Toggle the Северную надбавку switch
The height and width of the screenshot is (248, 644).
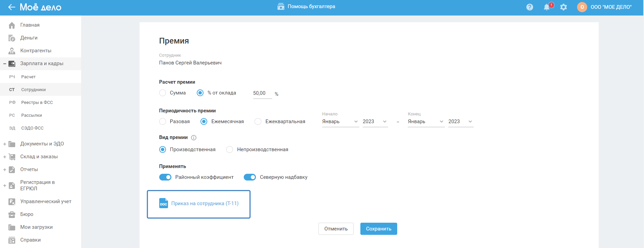coord(250,177)
